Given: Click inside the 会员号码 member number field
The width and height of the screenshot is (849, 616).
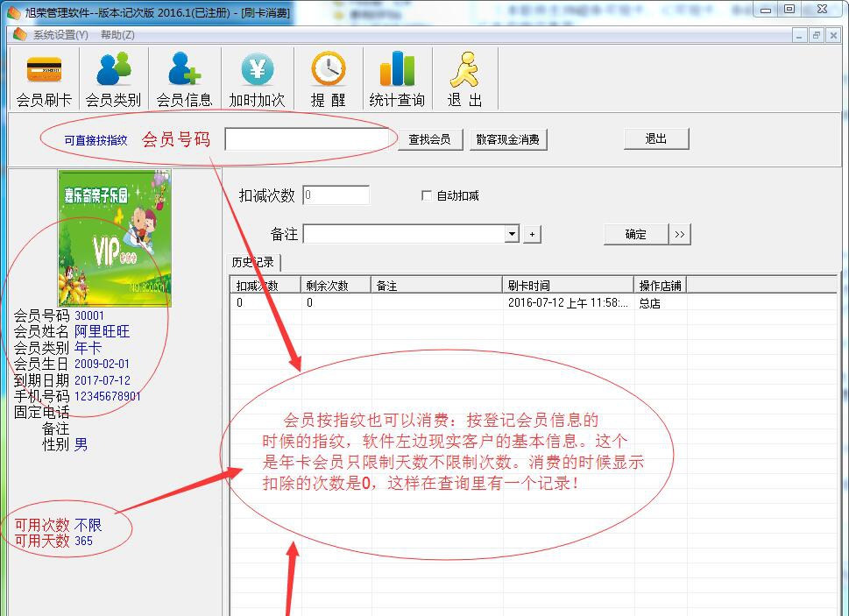Looking at the screenshot, I should pyautogui.click(x=309, y=138).
